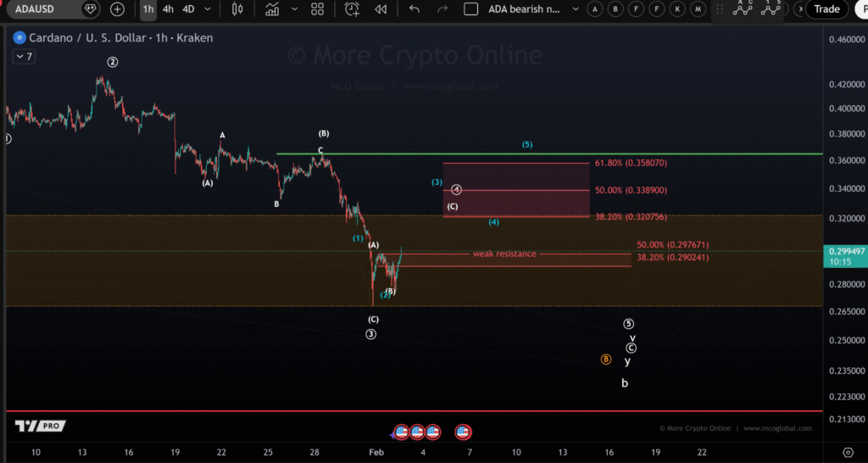Image resolution: width=868 pixels, height=463 pixels.
Task: Select the cyan (4) wave label
Action: (494, 222)
